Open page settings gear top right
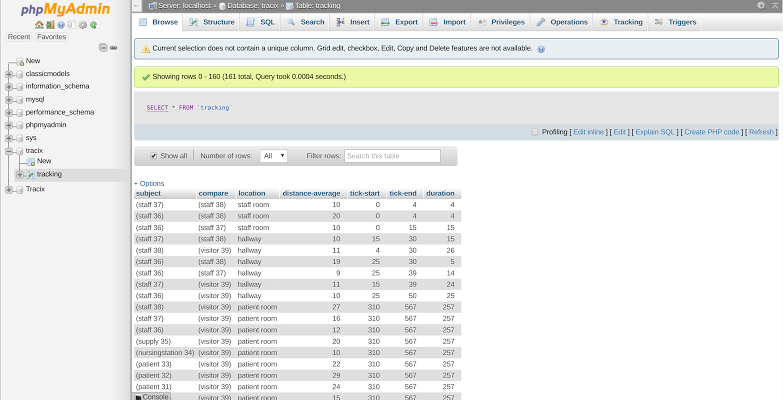The width and height of the screenshot is (783, 400). 761,5
